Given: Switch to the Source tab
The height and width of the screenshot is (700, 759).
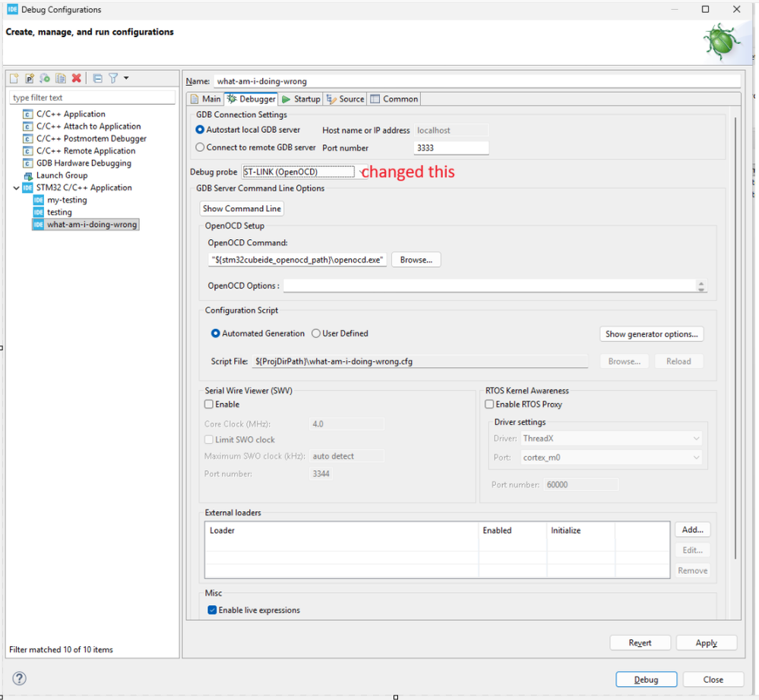Looking at the screenshot, I should 345,99.
